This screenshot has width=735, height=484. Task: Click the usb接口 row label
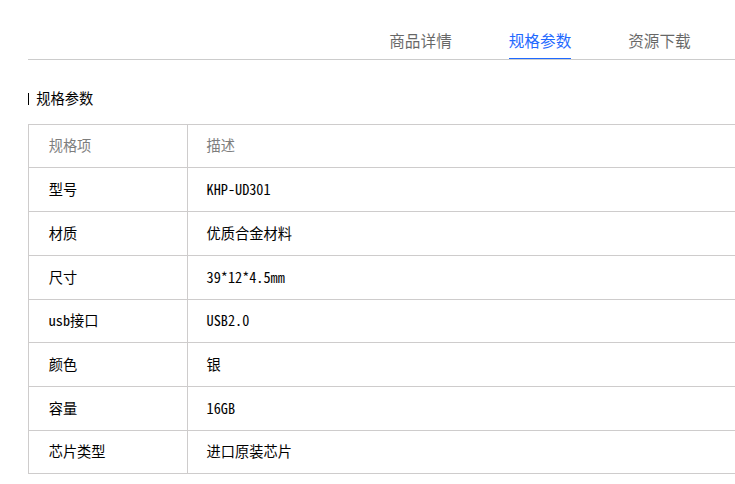(x=74, y=321)
